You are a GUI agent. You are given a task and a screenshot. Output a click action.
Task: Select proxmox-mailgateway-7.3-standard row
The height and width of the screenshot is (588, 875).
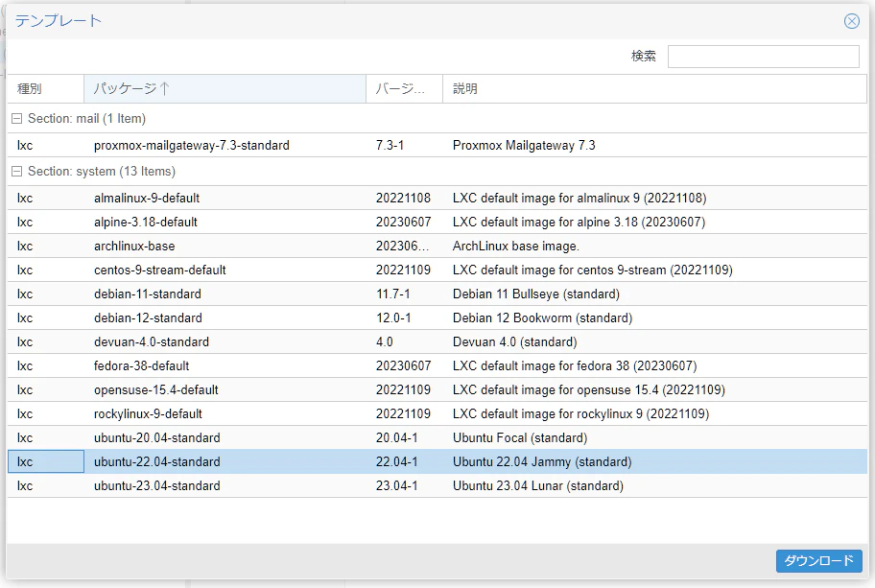tap(437, 145)
